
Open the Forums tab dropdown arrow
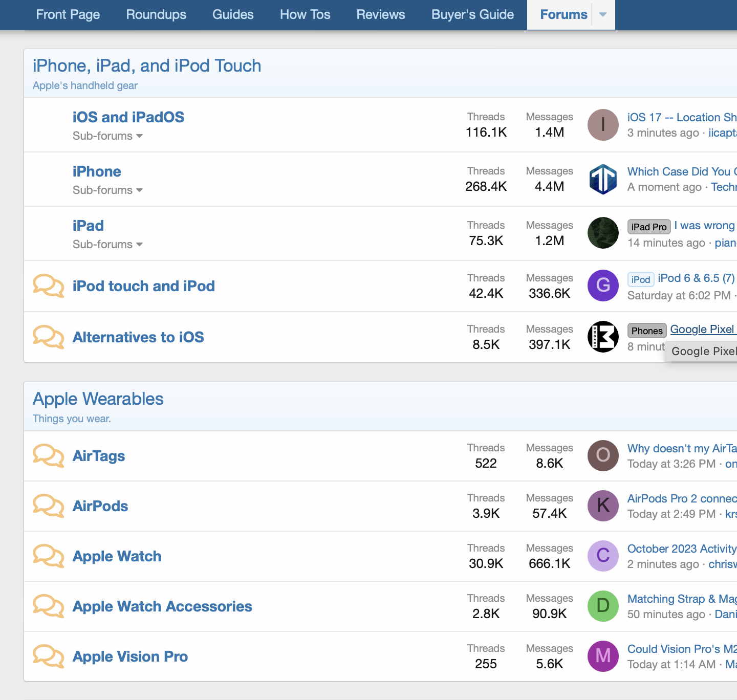[603, 15]
